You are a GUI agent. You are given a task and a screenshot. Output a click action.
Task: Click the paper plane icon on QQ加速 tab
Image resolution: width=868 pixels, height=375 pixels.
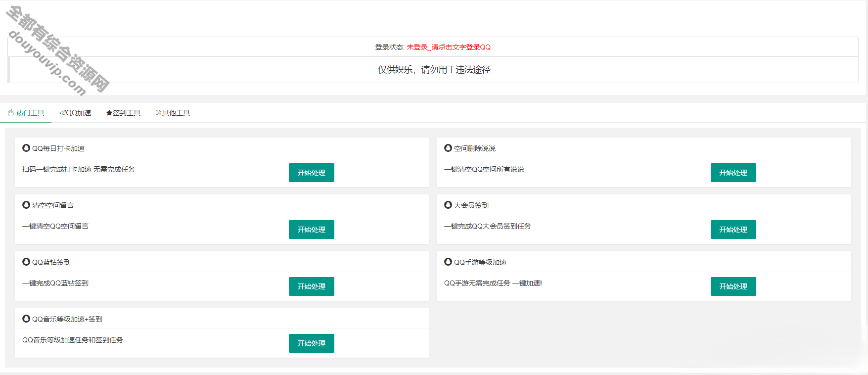62,113
